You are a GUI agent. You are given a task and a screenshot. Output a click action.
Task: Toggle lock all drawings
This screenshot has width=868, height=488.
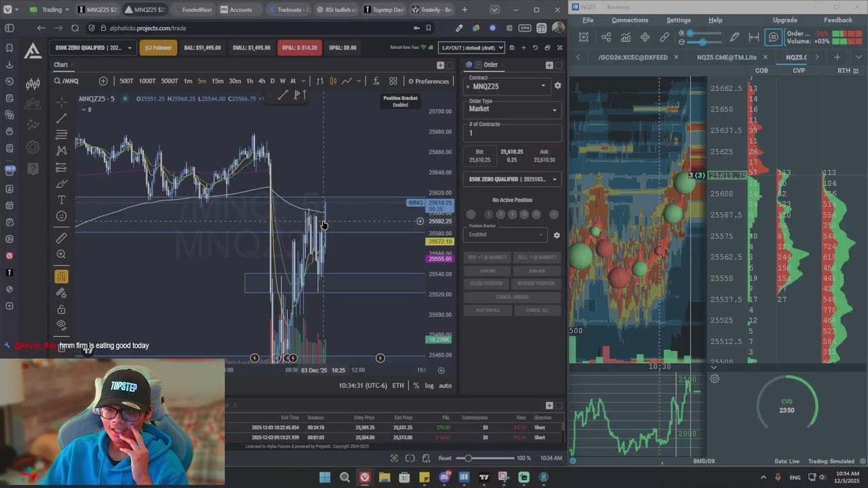click(62, 310)
